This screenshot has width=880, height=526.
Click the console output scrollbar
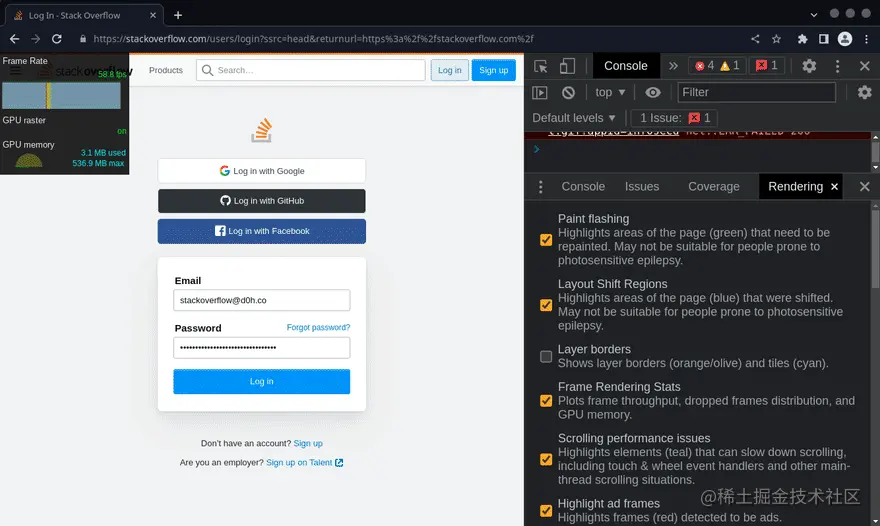(x=875, y=152)
